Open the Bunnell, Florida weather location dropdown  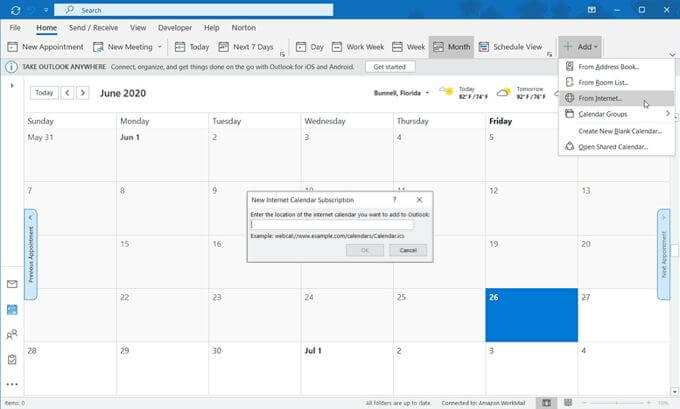pos(428,93)
